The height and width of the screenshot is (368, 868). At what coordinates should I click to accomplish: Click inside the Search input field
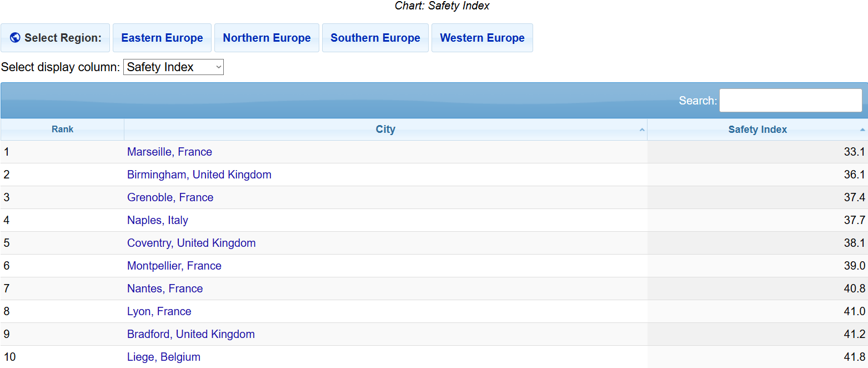(x=790, y=101)
